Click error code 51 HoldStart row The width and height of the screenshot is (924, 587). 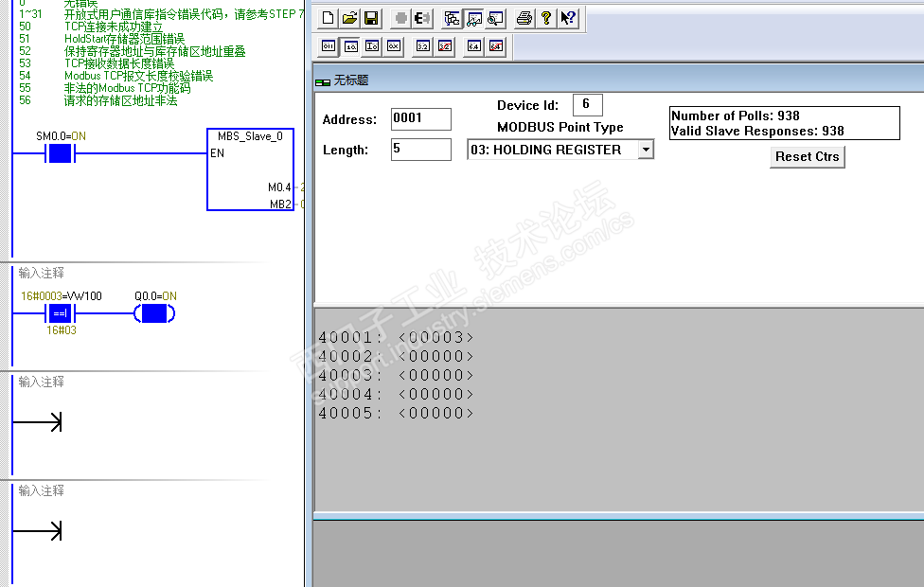pyautogui.click(x=101, y=39)
